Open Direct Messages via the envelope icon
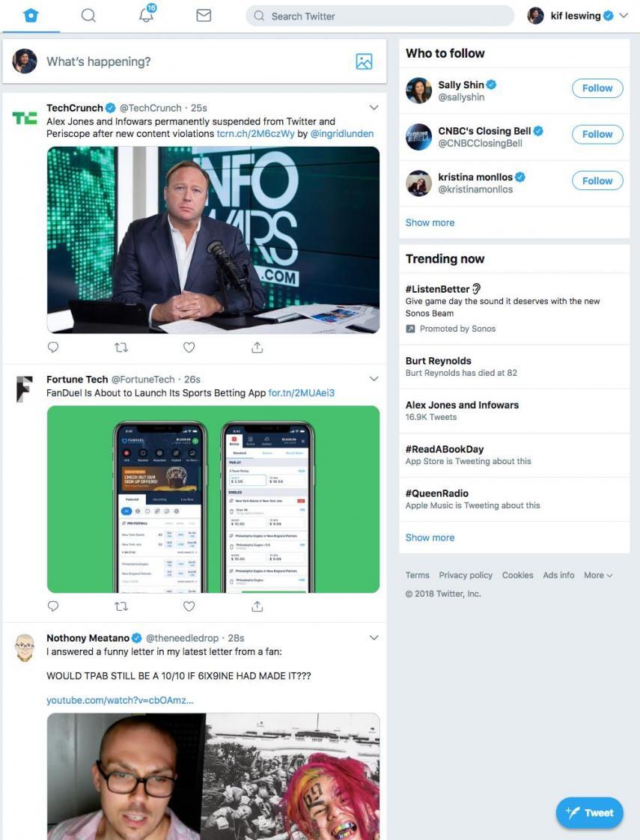 click(x=203, y=15)
